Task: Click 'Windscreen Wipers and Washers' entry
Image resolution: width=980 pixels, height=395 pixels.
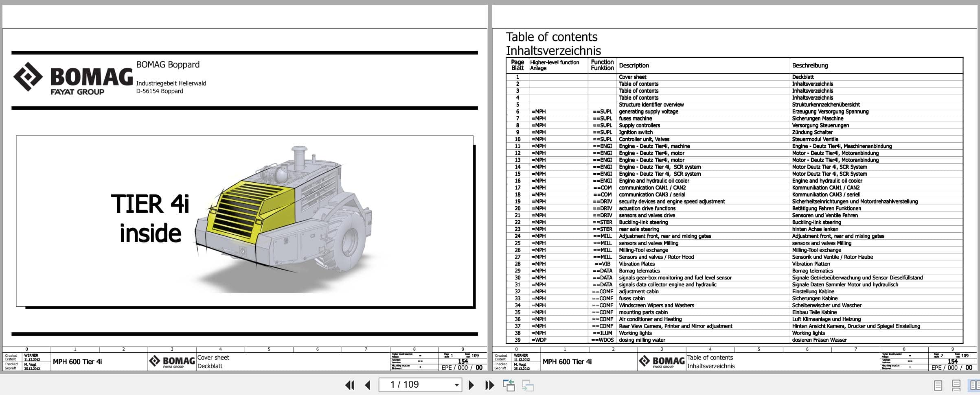Action: (656, 305)
